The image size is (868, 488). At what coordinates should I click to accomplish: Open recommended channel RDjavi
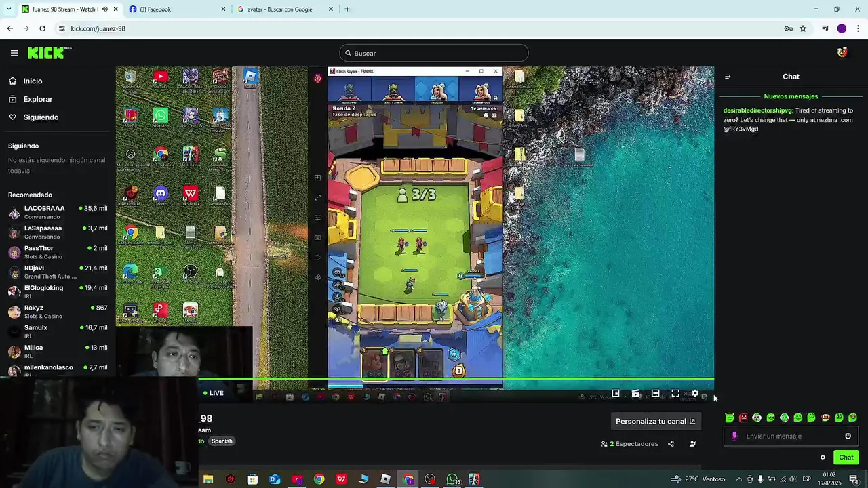tap(58, 272)
